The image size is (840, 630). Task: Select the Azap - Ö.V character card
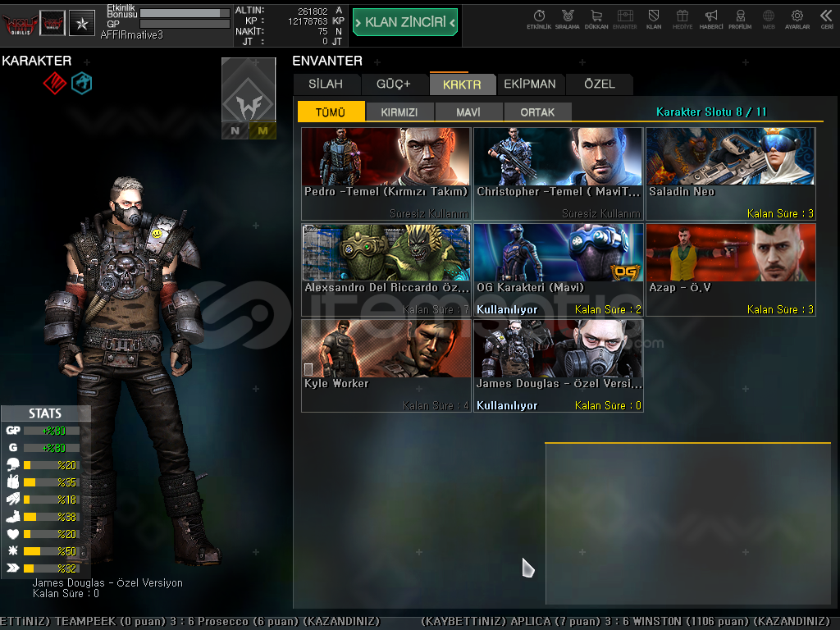731,270
